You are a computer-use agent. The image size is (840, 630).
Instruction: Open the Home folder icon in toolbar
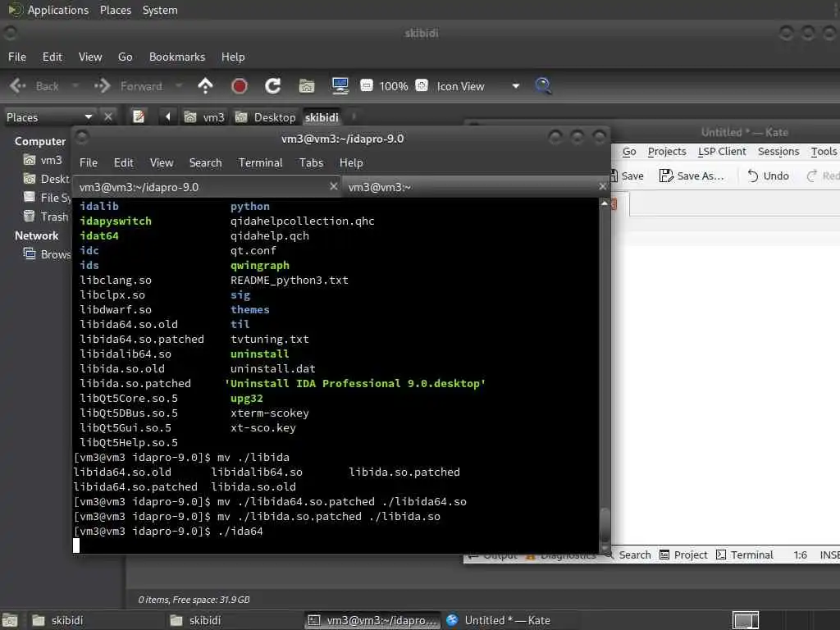[307, 85]
